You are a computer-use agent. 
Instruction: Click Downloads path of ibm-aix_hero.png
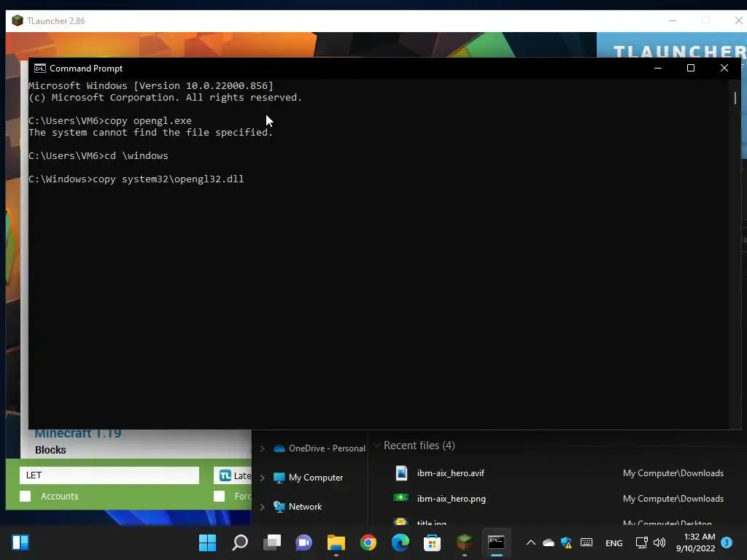point(673,499)
